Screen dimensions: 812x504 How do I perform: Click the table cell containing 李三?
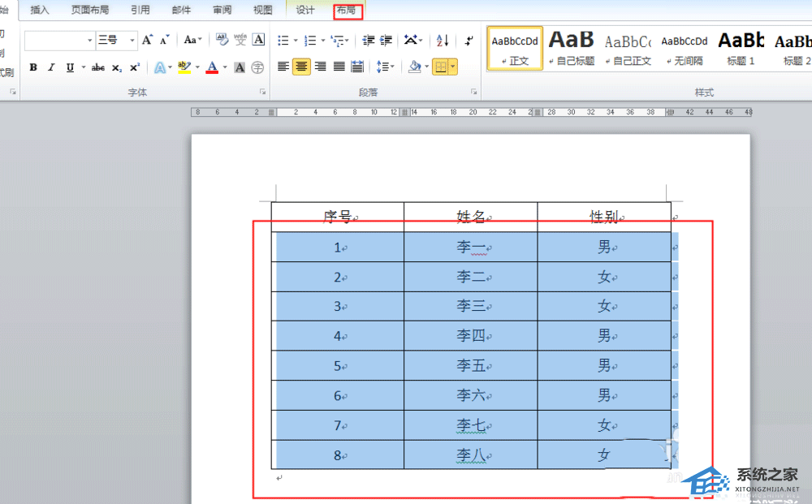471,306
